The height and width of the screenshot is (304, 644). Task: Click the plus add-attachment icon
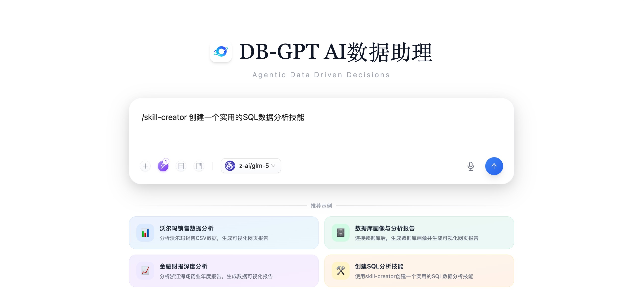click(145, 166)
